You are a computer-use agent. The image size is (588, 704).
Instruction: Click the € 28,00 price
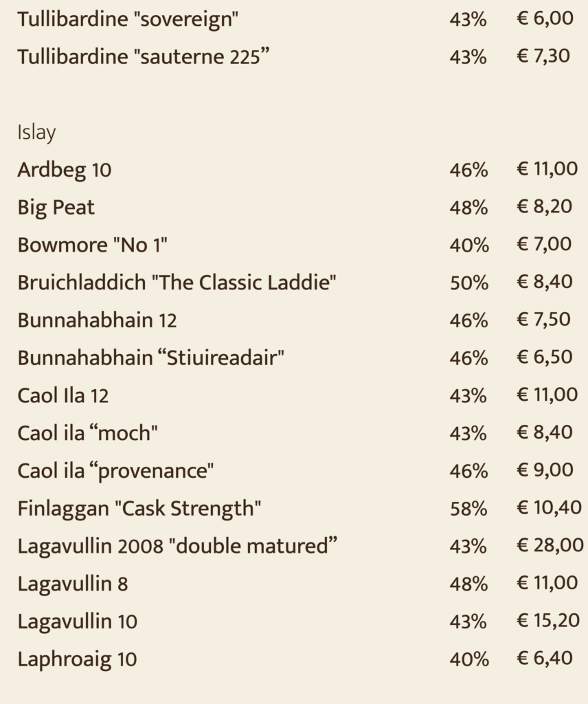(x=550, y=545)
